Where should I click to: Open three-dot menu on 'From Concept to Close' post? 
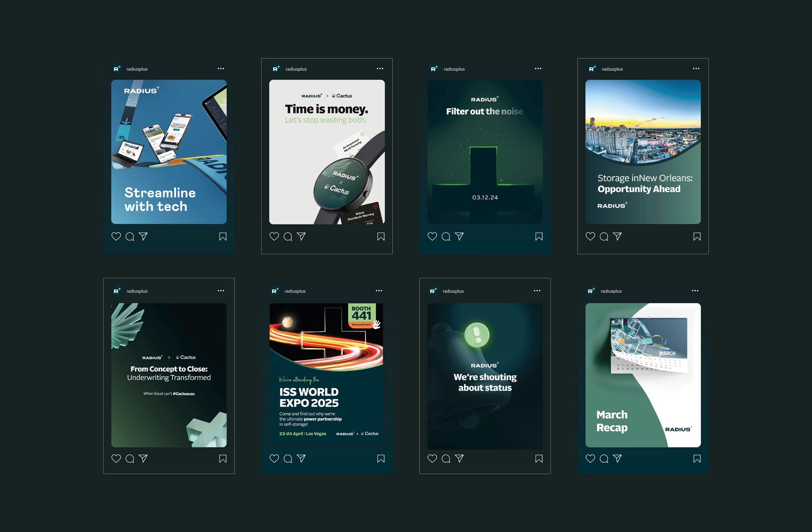tap(221, 291)
